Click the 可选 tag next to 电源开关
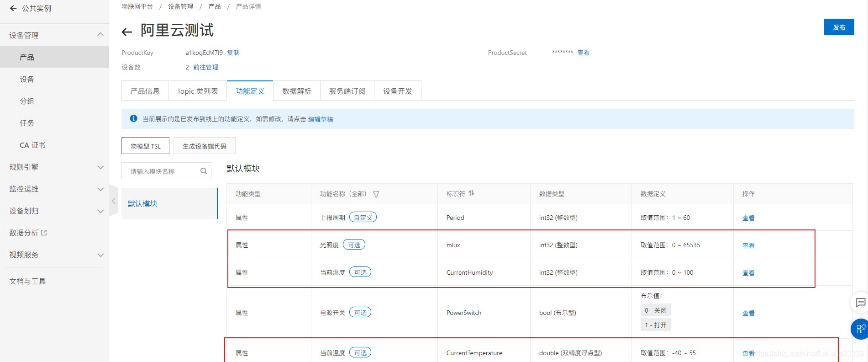Viewport: 868px width, 362px height. [x=360, y=313]
